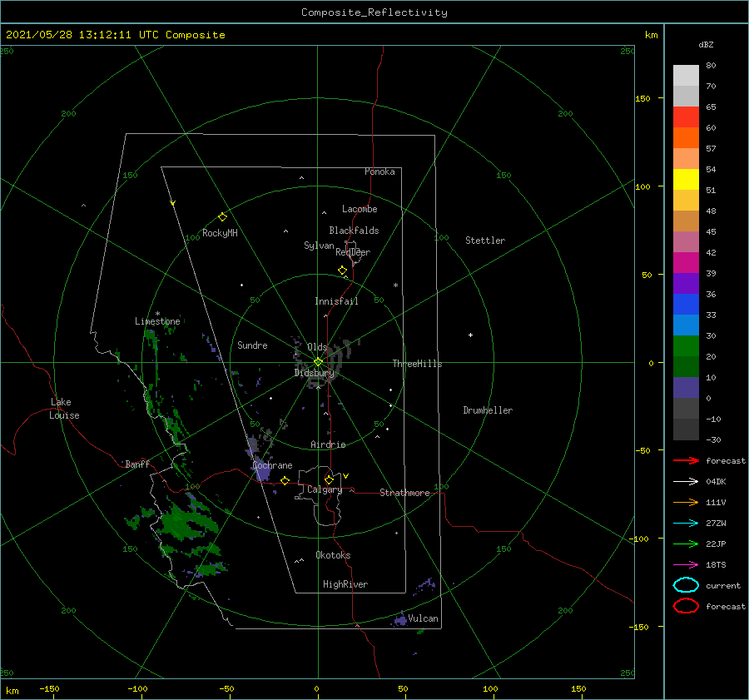Click the yellow 54-51 dBZ color swatch
This screenshot has width=749, height=700.
pos(686,179)
